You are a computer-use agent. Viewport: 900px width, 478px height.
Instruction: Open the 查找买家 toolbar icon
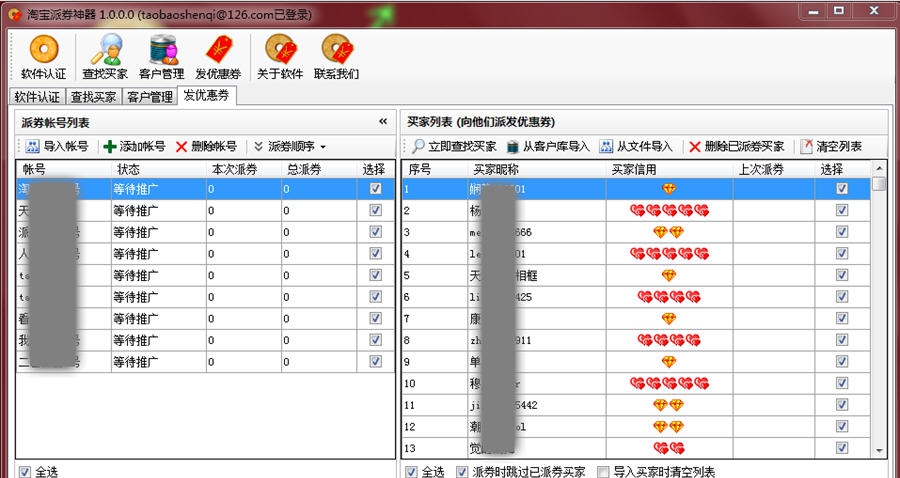tap(105, 57)
